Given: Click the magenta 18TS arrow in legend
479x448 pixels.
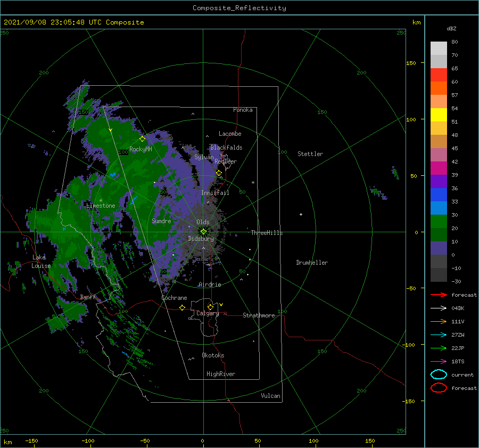Looking at the screenshot, I should click(x=439, y=362).
